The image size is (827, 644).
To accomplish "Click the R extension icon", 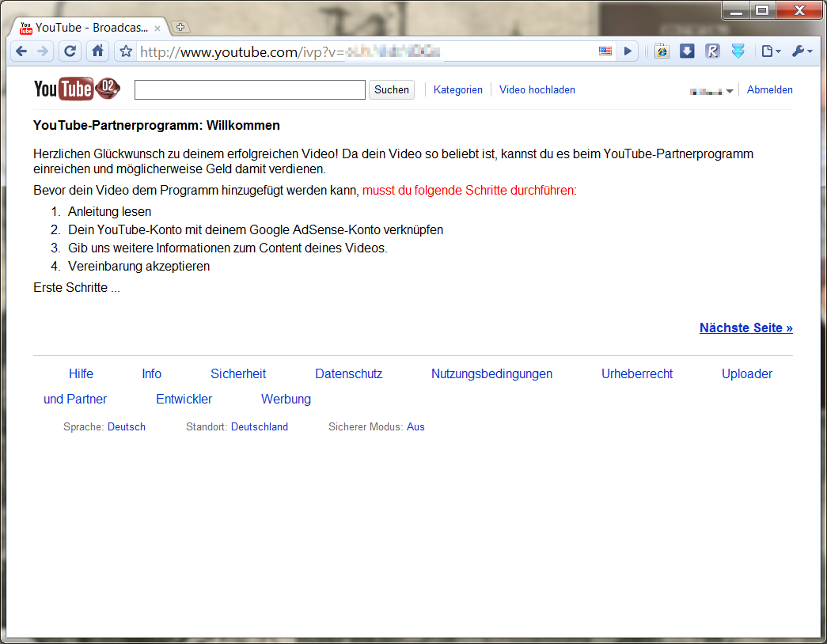I will click(x=712, y=51).
